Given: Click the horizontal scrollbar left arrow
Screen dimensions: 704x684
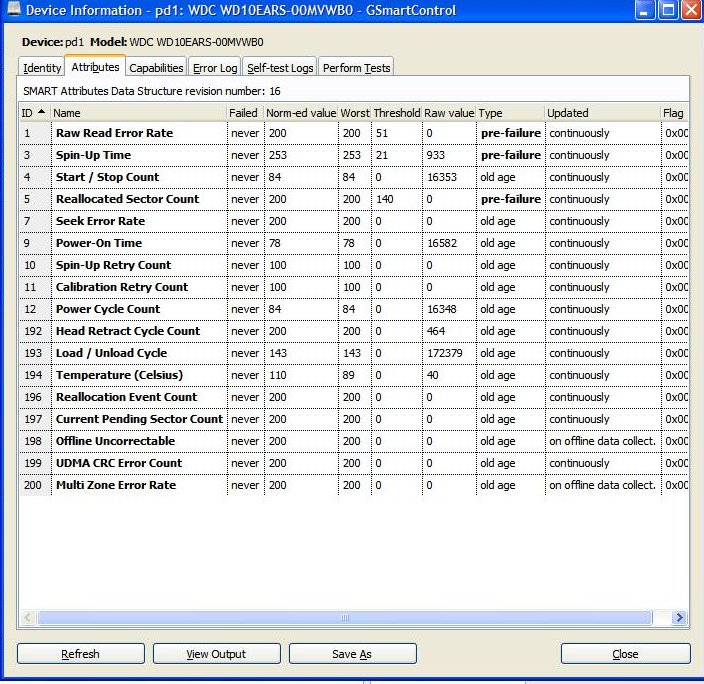Looking at the screenshot, I should coord(28,618).
